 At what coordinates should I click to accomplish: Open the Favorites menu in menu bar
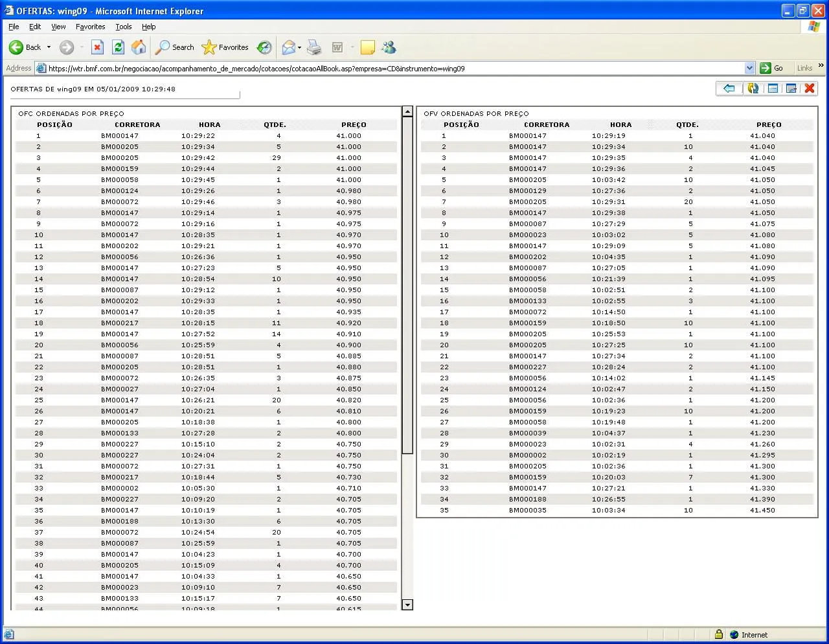coord(90,27)
